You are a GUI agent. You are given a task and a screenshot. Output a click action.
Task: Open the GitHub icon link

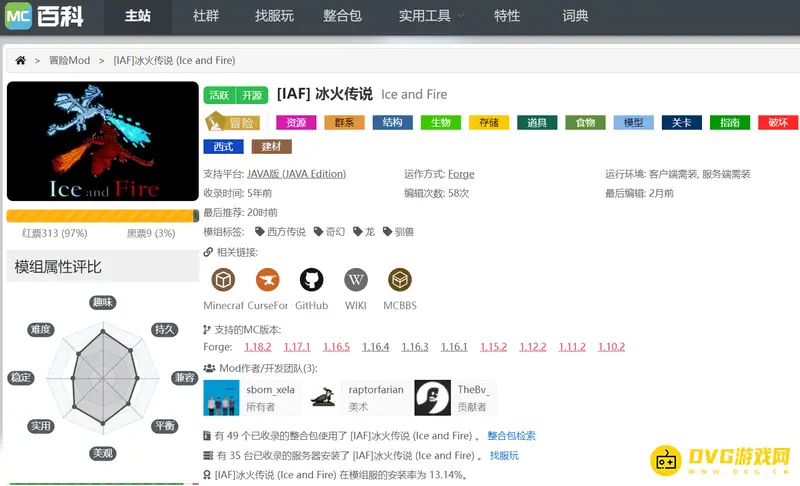(x=311, y=280)
